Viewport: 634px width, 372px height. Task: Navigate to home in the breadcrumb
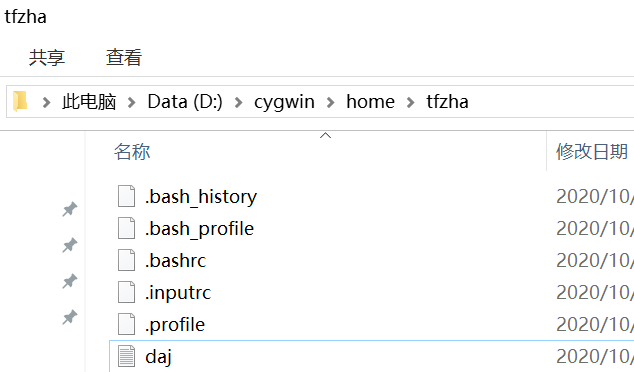click(370, 101)
